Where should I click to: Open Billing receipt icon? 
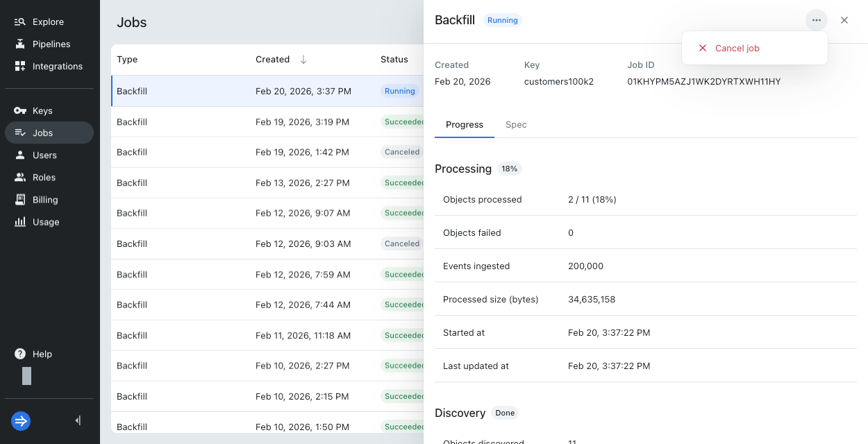pyautogui.click(x=20, y=200)
